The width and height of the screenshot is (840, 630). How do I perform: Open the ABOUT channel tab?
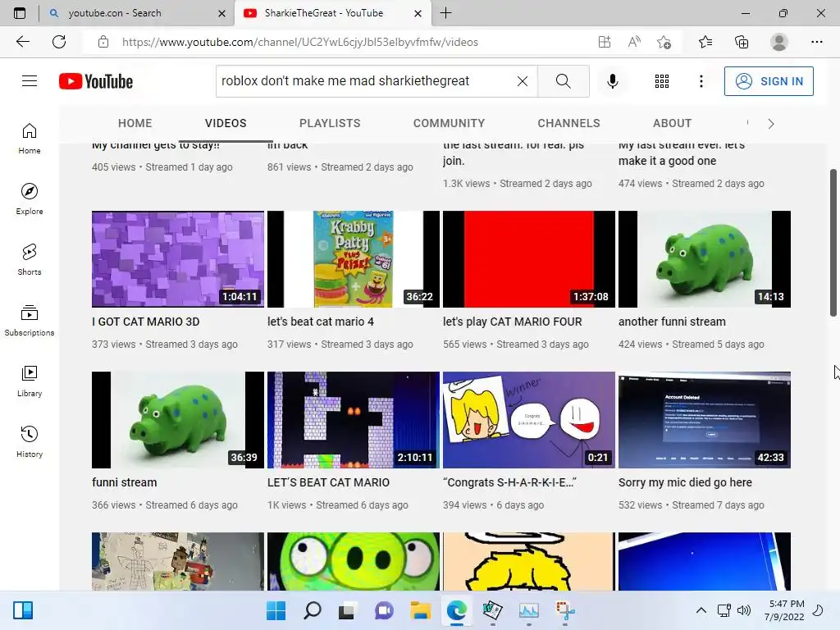click(x=673, y=123)
